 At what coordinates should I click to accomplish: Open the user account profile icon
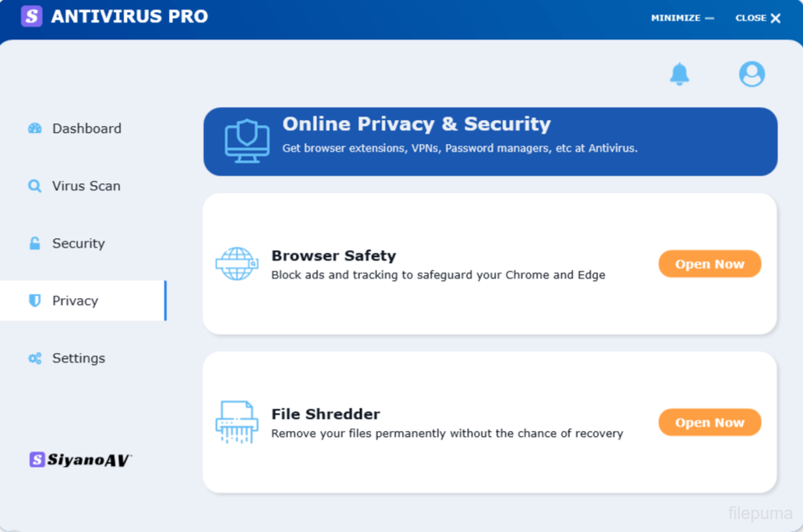pyautogui.click(x=752, y=75)
